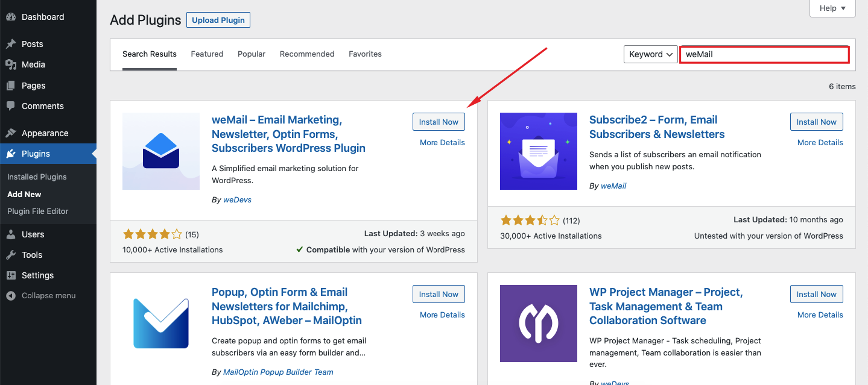The height and width of the screenshot is (385, 868).
Task: Select the Posts icon in the sidebar
Action: (12, 43)
